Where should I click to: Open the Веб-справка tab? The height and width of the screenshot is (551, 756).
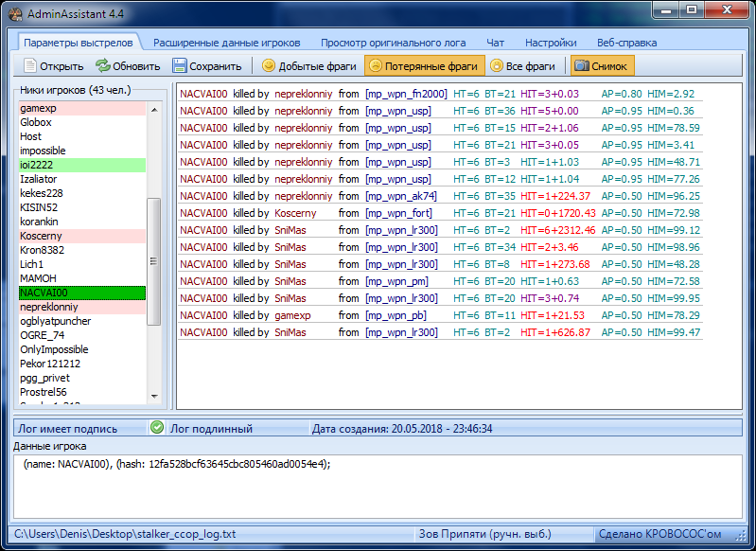pos(626,43)
